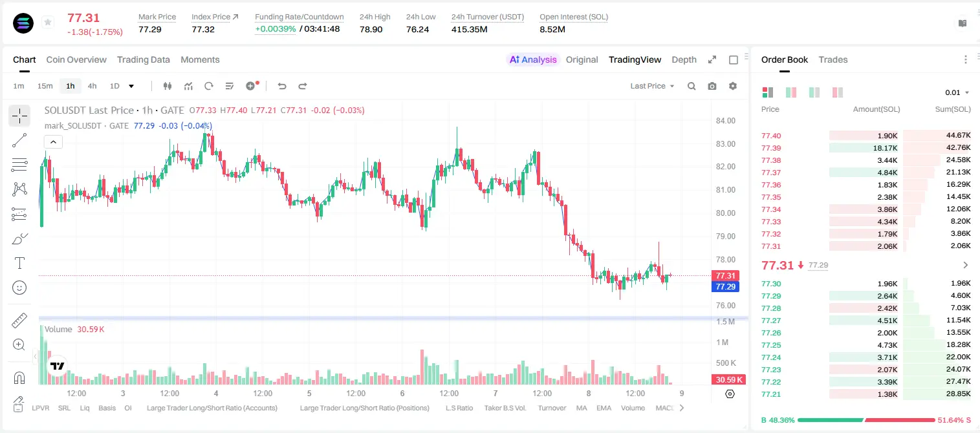This screenshot has width=980, height=433.
Task: Toggle the magnet snap mode
Action: [x=19, y=377]
